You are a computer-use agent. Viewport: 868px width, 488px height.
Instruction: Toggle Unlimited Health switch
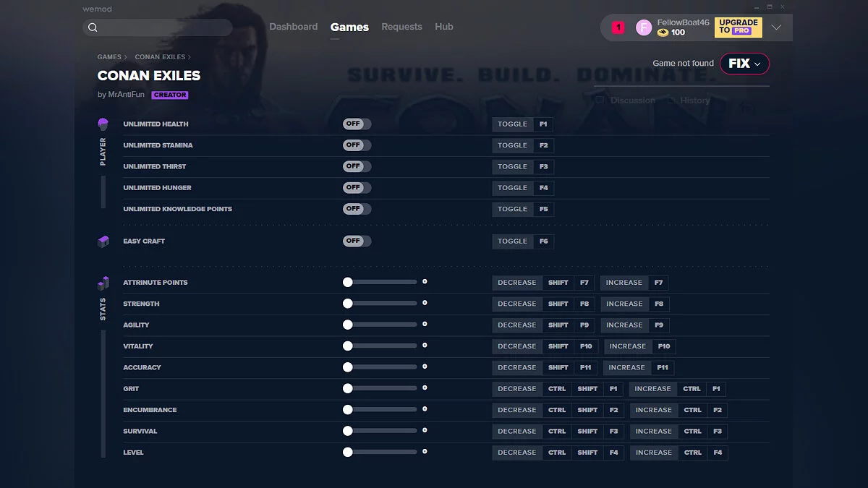tap(357, 124)
